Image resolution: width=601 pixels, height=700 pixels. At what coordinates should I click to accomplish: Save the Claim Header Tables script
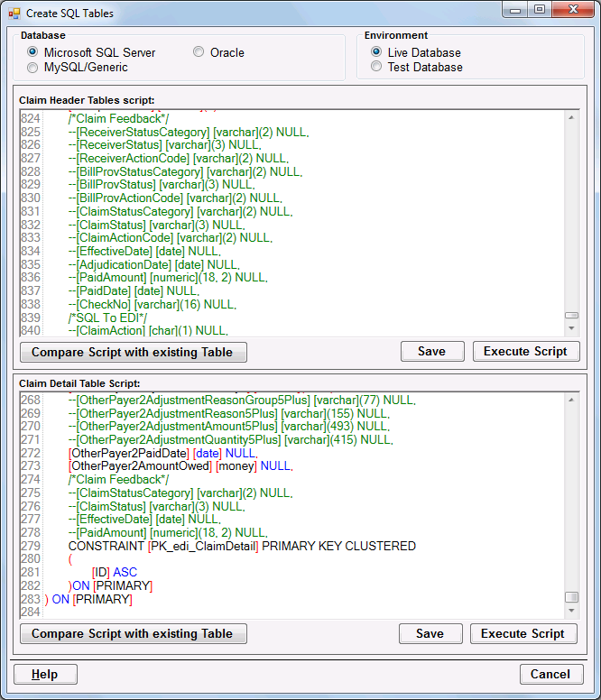click(x=432, y=351)
